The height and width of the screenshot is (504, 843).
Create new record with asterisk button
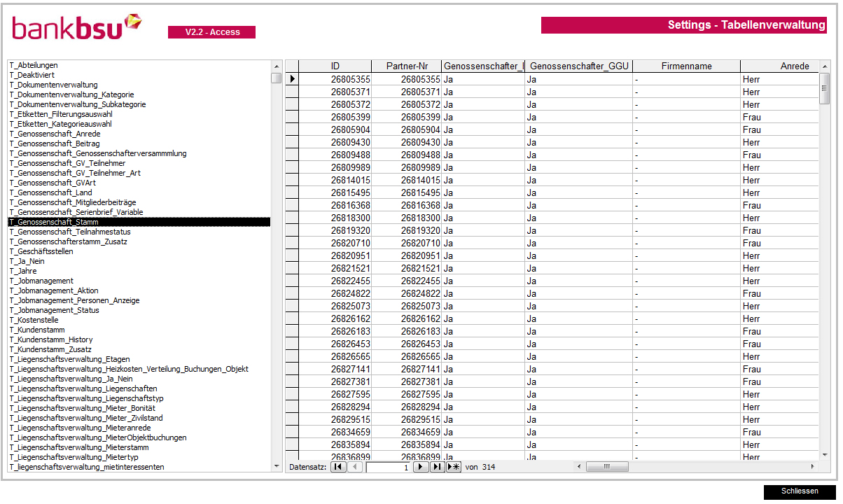(453, 467)
